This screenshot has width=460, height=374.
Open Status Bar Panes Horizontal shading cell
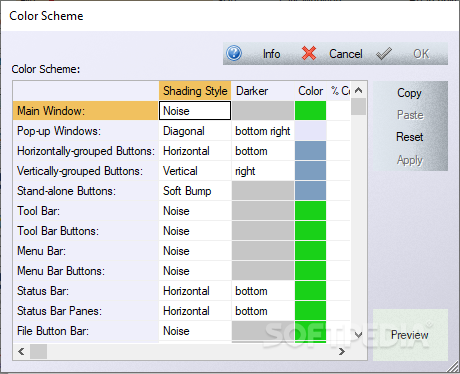click(195, 311)
